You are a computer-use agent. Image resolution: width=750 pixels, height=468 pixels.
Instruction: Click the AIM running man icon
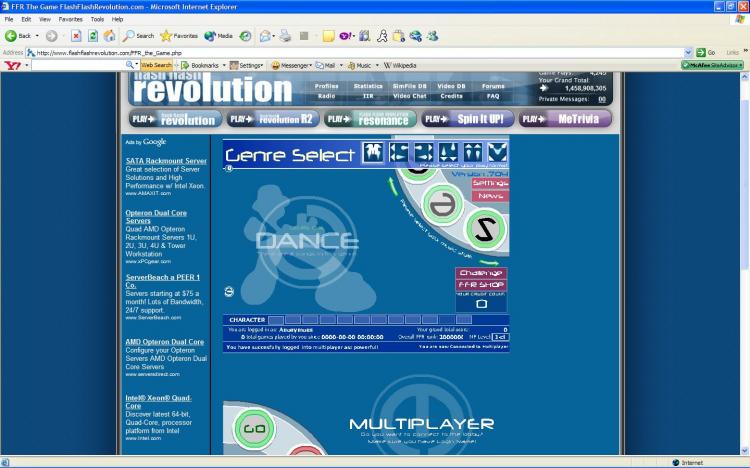coord(382,36)
